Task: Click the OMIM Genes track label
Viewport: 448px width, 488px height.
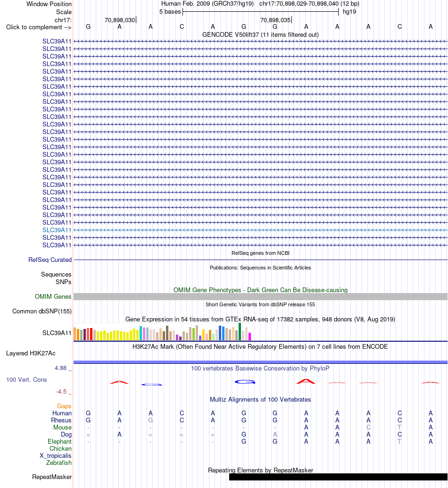Action: click(x=53, y=296)
